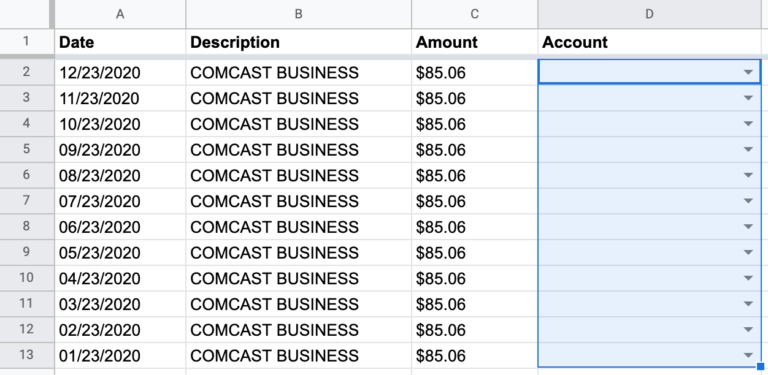This screenshot has height=375, width=768.
Task: Select the 08/23/2020 date cell
Action: tap(120, 175)
